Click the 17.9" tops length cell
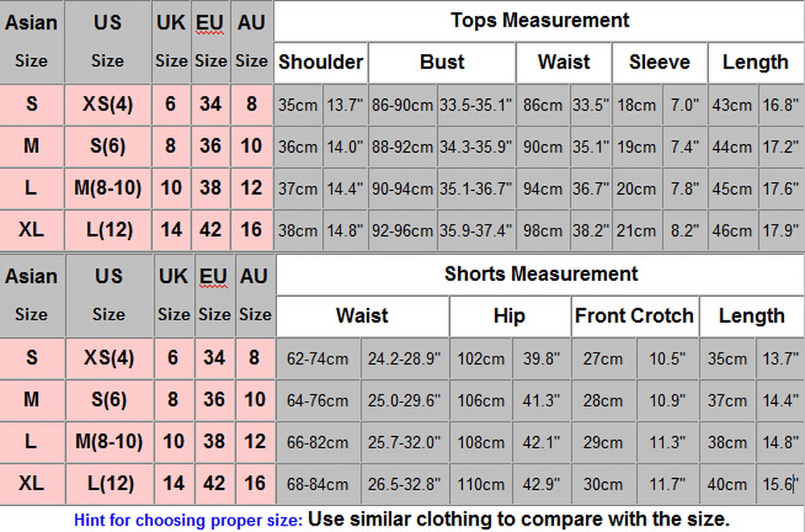This screenshot has height=532, width=805. point(779,230)
